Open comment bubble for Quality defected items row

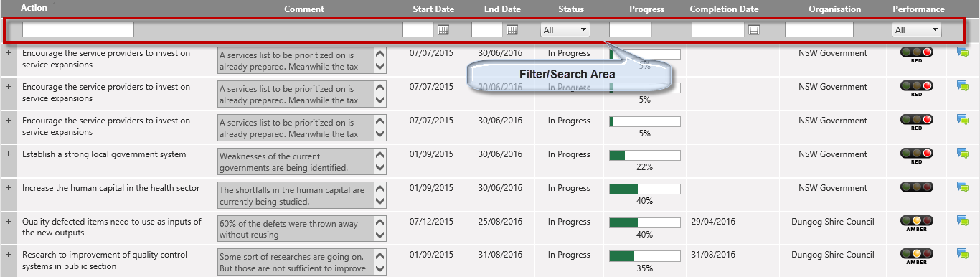pos(962,220)
